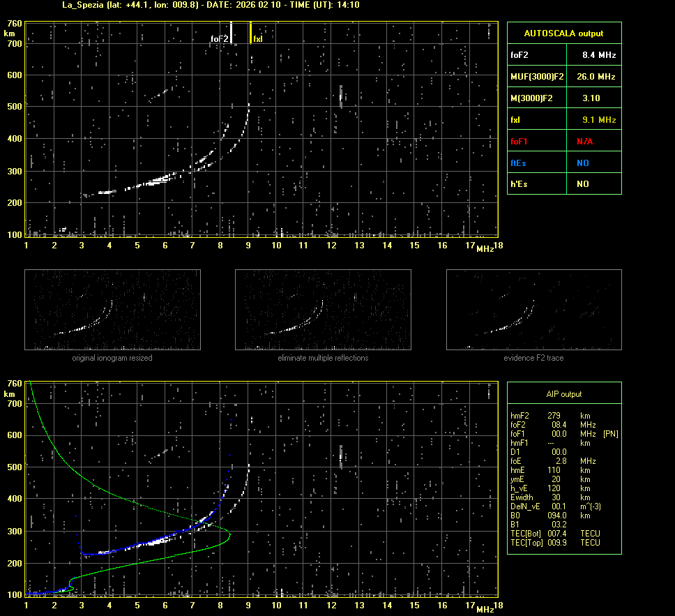
Task: Select the 'original ionogram resized' thumbnail
Action: pos(112,310)
